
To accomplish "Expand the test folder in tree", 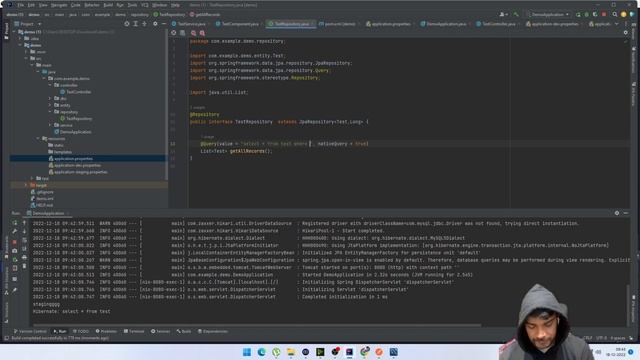I will (32, 178).
